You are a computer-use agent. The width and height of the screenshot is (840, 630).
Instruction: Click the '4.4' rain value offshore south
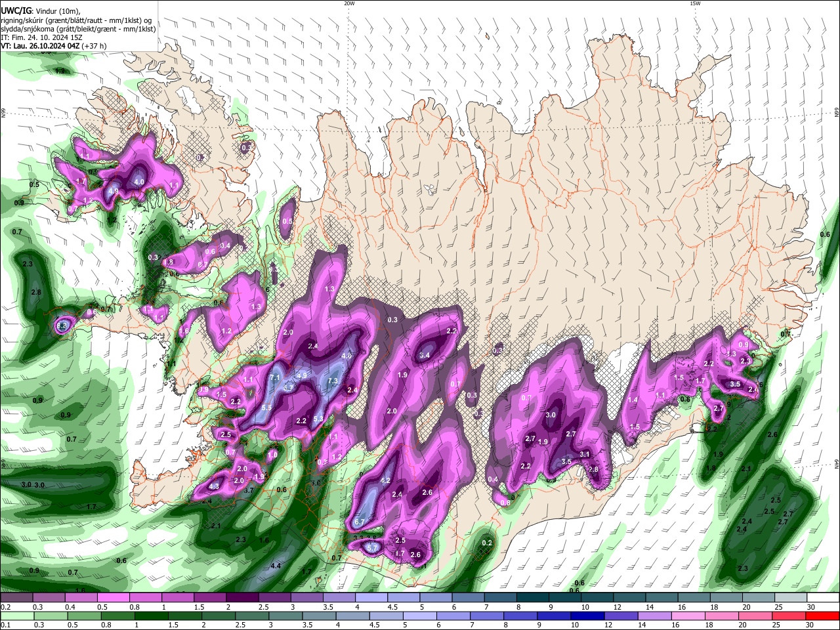pos(276,566)
